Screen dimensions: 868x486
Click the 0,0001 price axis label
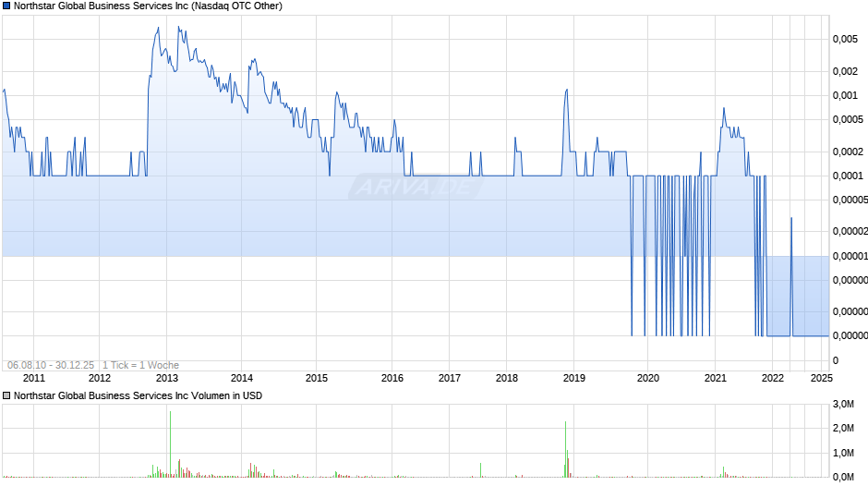[848, 176]
